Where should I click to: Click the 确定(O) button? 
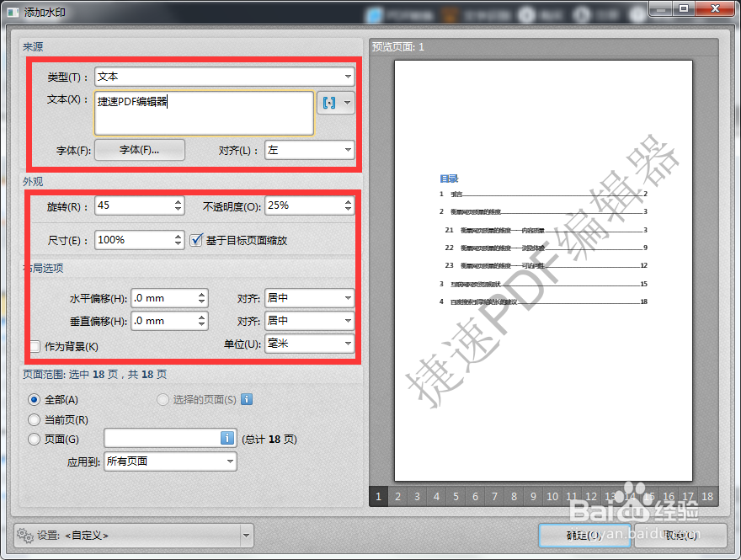pyautogui.click(x=584, y=536)
